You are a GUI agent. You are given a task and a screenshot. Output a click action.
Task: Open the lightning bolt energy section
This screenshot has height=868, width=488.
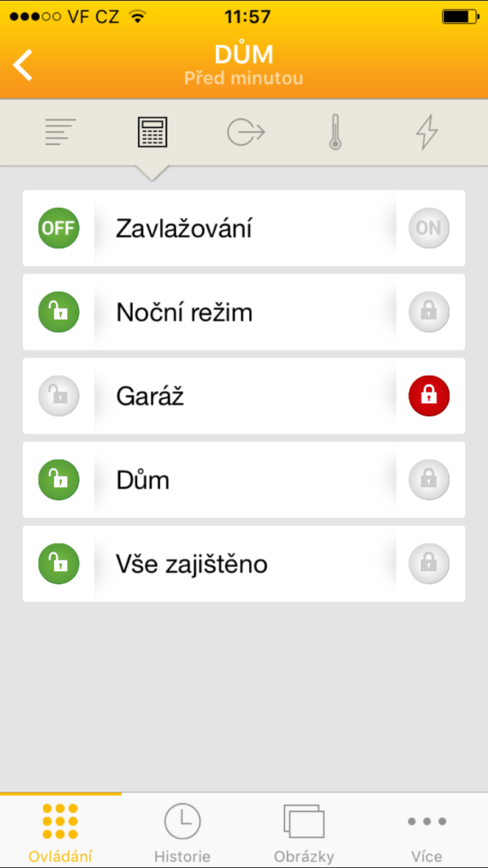[x=427, y=133]
